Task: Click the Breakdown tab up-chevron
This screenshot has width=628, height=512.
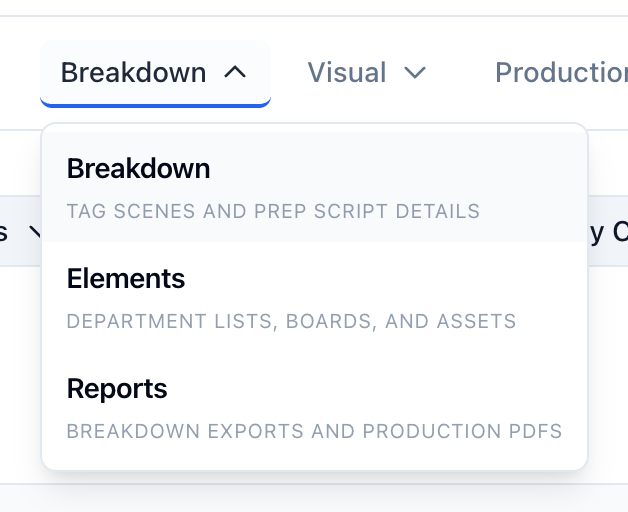Action: [235, 73]
